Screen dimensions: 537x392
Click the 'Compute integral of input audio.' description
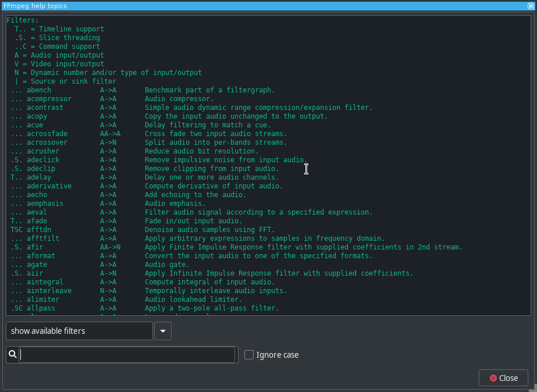coord(210,282)
